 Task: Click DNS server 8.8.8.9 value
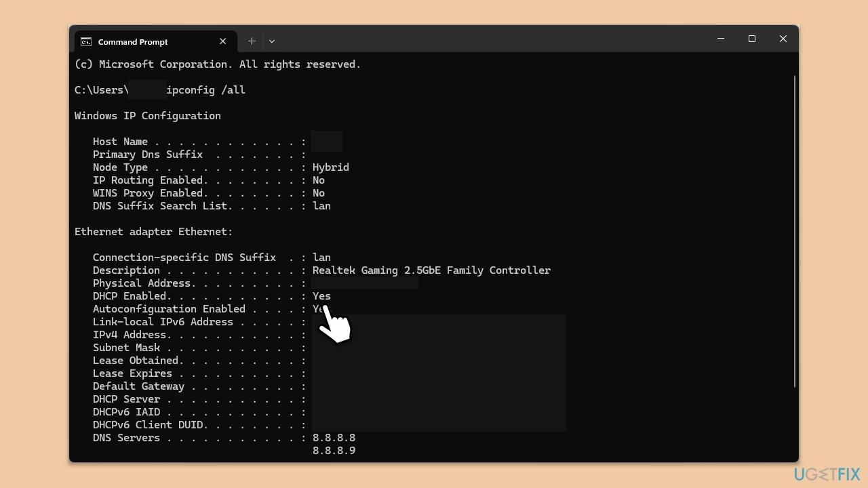pyautogui.click(x=334, y=451)
